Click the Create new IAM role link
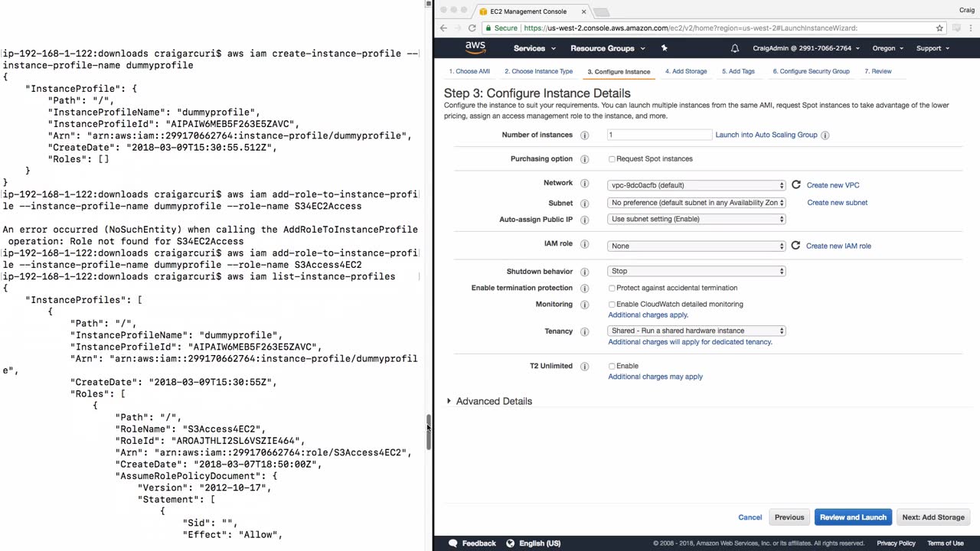 (x=838, y=246)
